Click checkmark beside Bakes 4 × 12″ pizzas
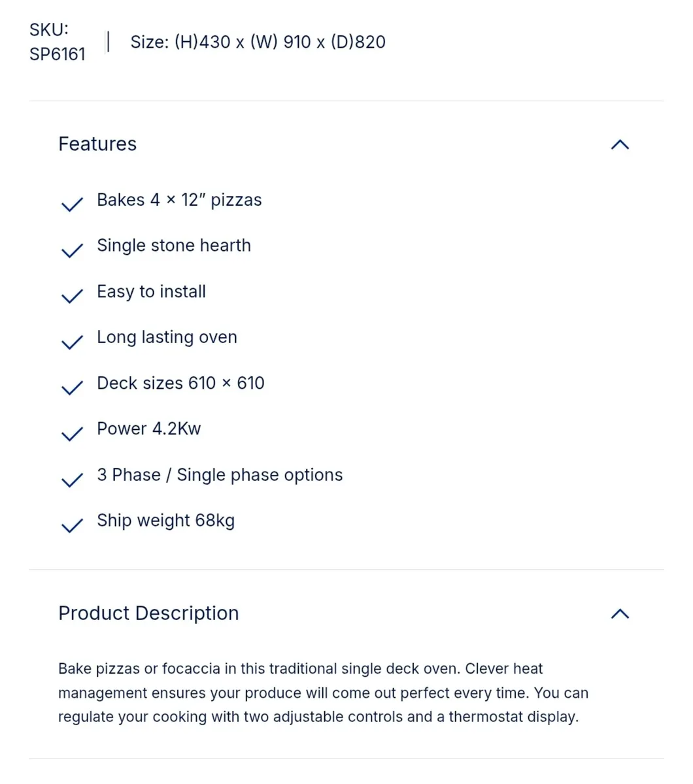 point(72,204)
